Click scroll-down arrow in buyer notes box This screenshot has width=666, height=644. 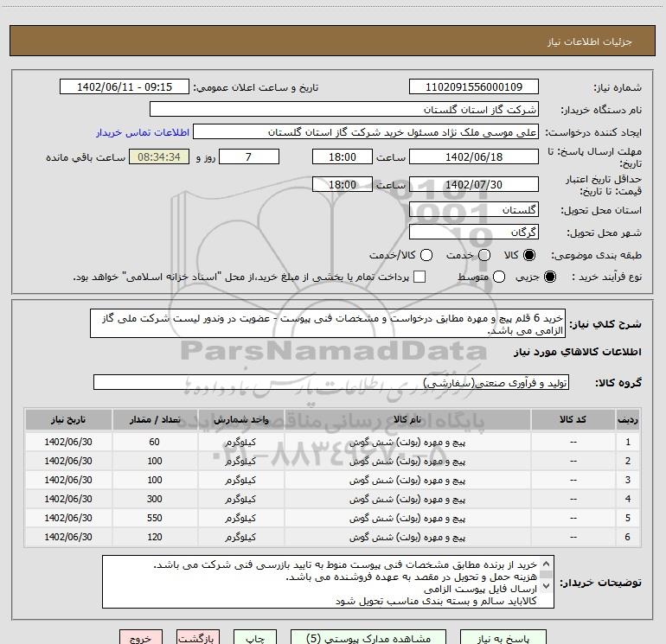(x=547, y=586)
